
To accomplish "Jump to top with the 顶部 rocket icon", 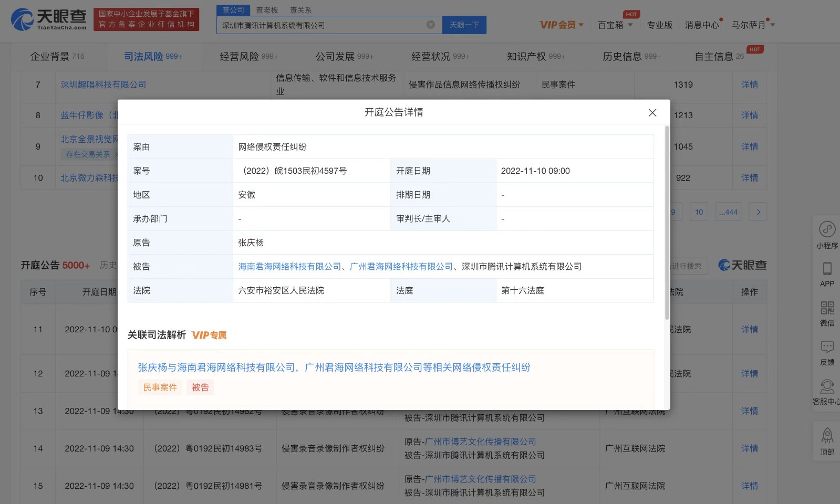I will 827,441.
